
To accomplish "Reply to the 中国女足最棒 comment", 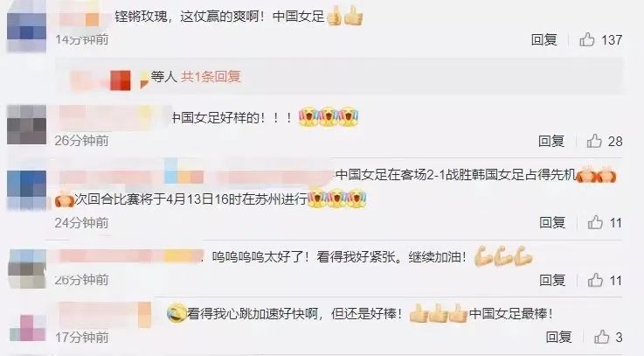I will click(558, 337).
